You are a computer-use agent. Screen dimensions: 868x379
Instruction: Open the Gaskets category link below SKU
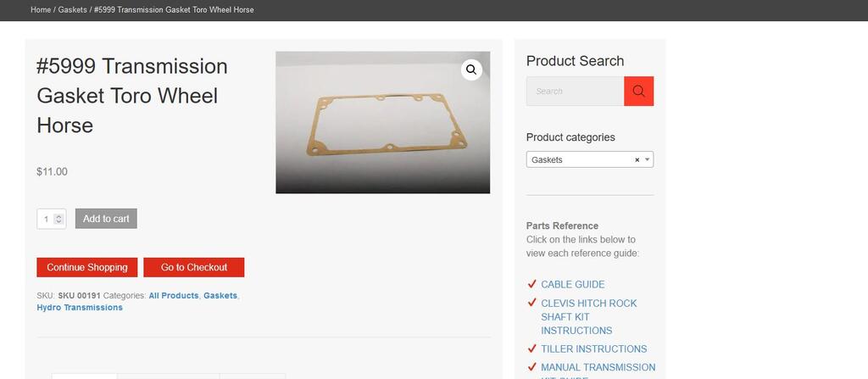(220, 296)
